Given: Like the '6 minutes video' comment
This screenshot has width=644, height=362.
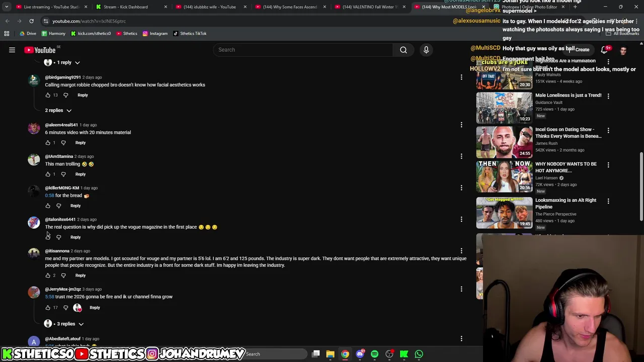Looking at the screenshot, I should pyautogui.click(x=48, y=143).
